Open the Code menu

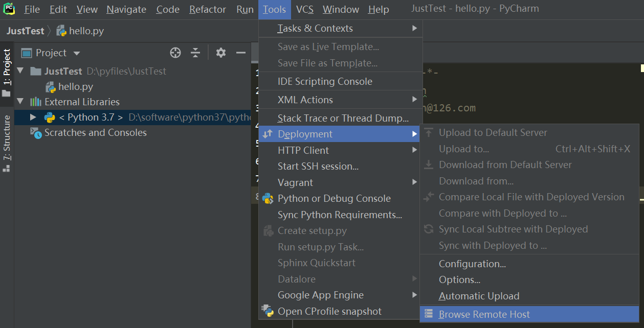click(168, 9)
